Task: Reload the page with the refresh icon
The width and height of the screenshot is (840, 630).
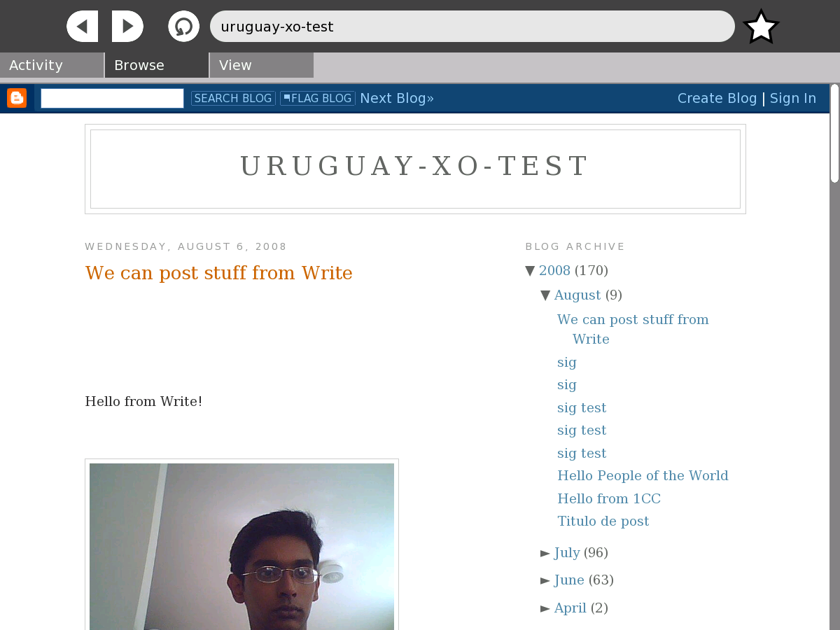Action: (x=183, y=27)
